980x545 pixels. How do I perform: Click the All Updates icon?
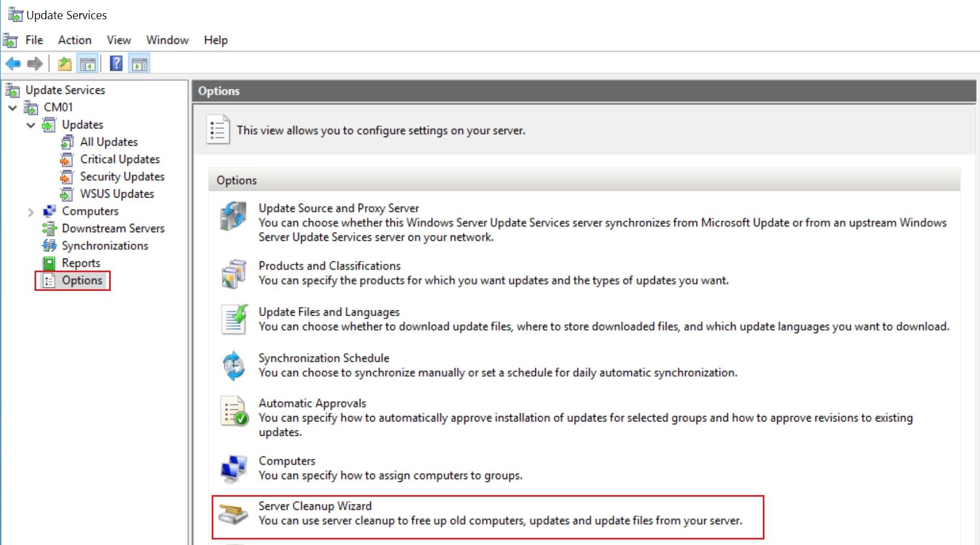67,142
